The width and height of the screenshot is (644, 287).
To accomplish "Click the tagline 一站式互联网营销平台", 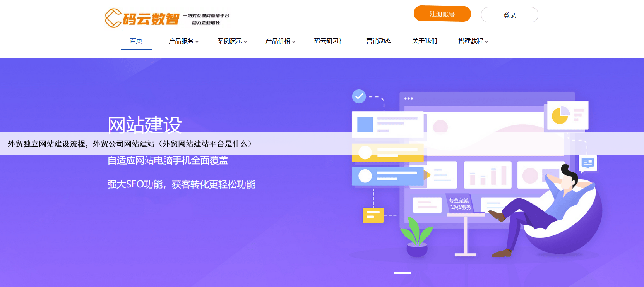I will click(206, 16).
